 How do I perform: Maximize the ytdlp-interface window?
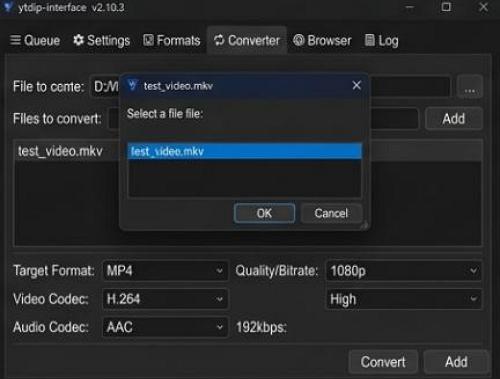446,7
